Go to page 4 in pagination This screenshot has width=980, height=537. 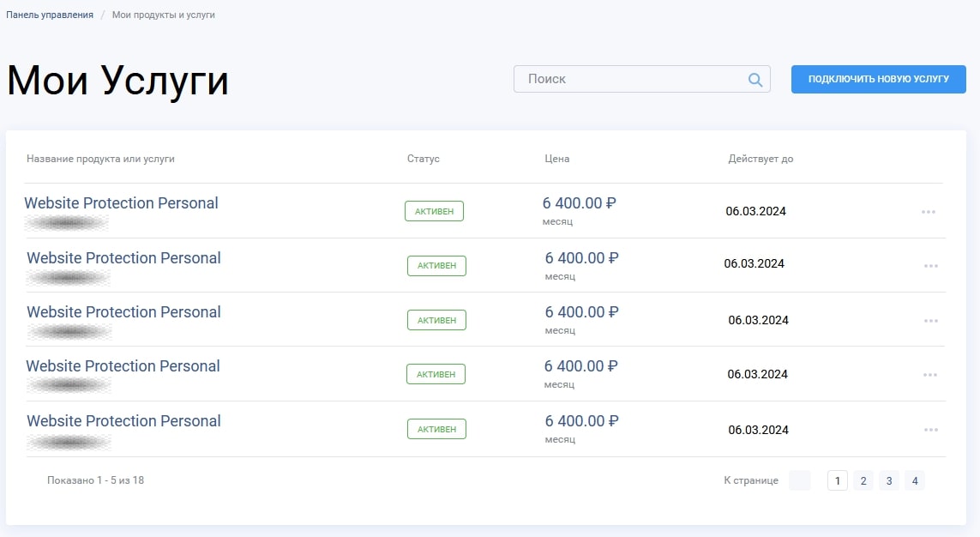click(914, 480)
